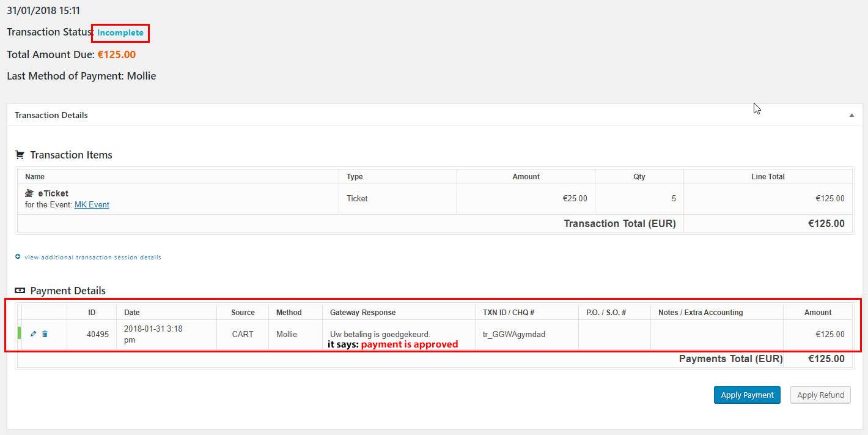The width and height of the screenshot is (868, 435).
Task: Click the Transaction Details panel title
Action: click(x=51, y=115)
